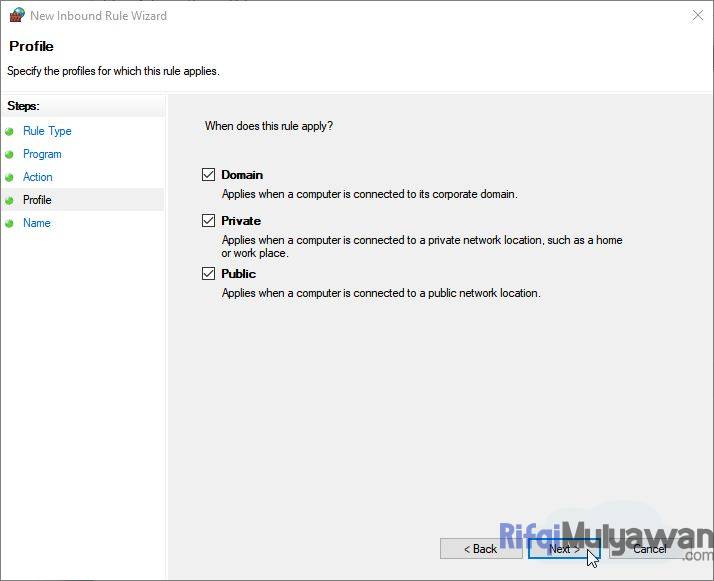Click the New Inbound Rule Wizard title text
714x581 pixels.
click(98, 16)
